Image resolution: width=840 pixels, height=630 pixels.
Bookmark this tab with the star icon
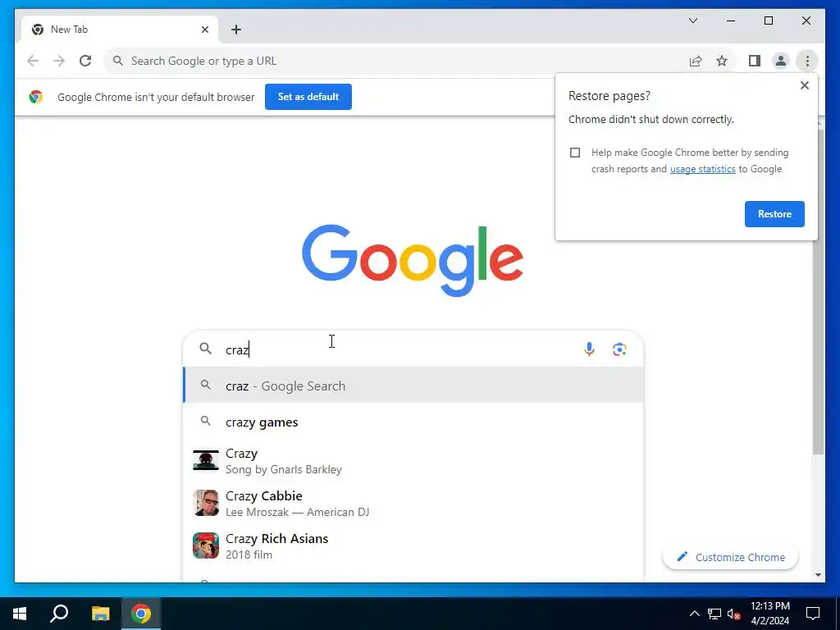[722, 61]
